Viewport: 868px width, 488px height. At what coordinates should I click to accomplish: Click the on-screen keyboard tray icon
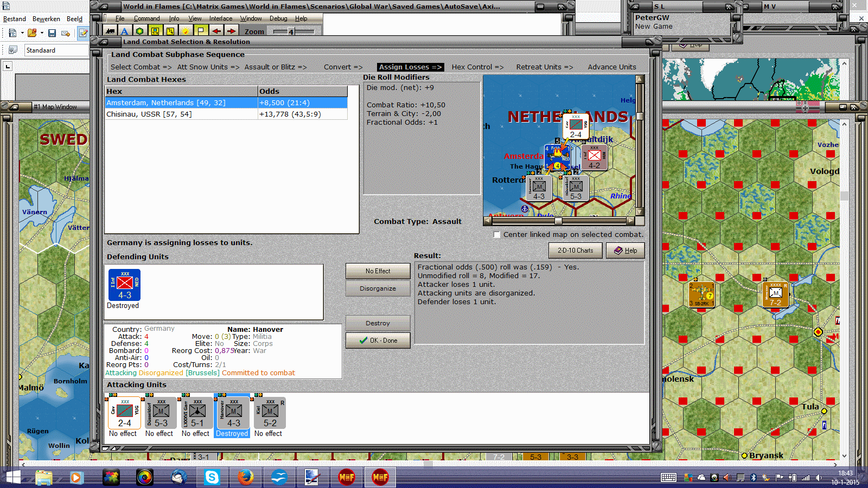pos(668,477)
